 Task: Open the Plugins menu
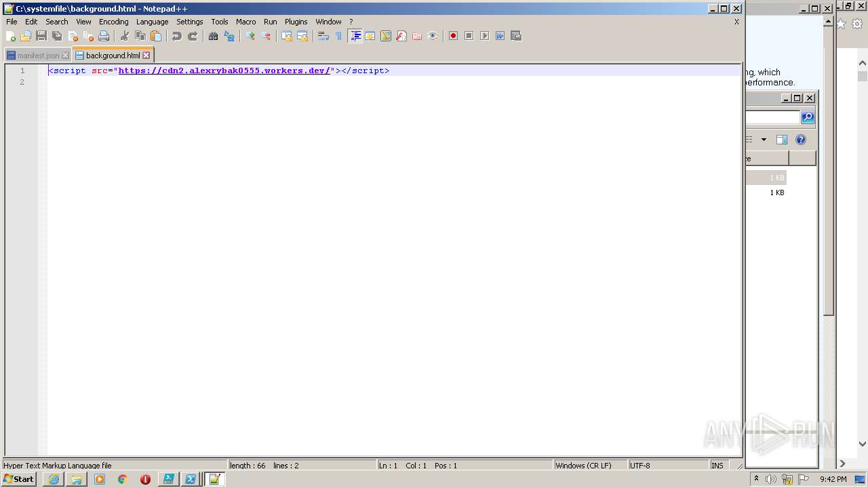[296, 22]
